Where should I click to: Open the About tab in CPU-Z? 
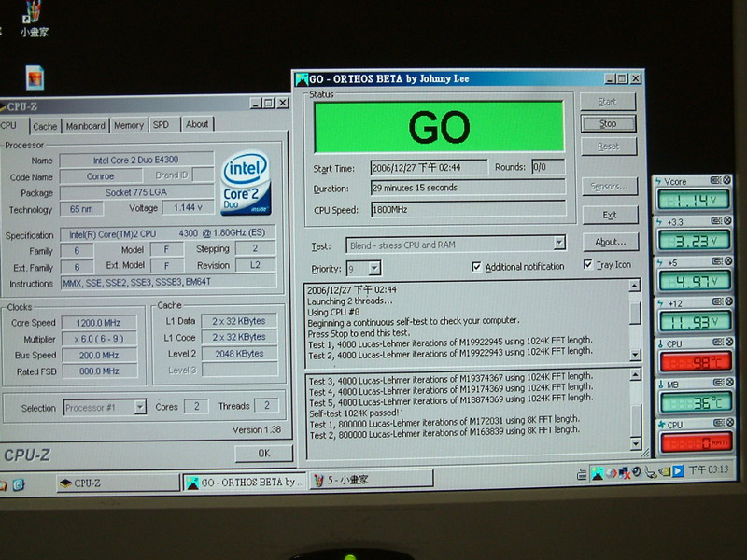(197, 124)
